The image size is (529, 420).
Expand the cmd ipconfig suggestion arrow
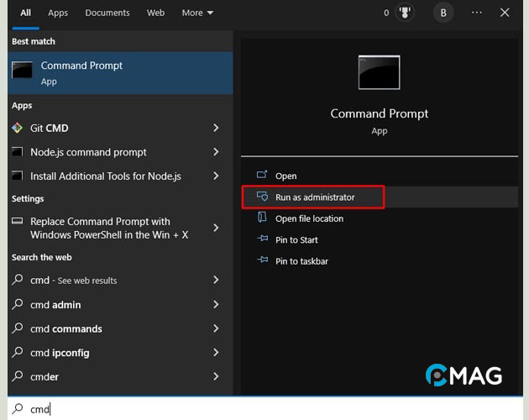(x=216, y=353)
